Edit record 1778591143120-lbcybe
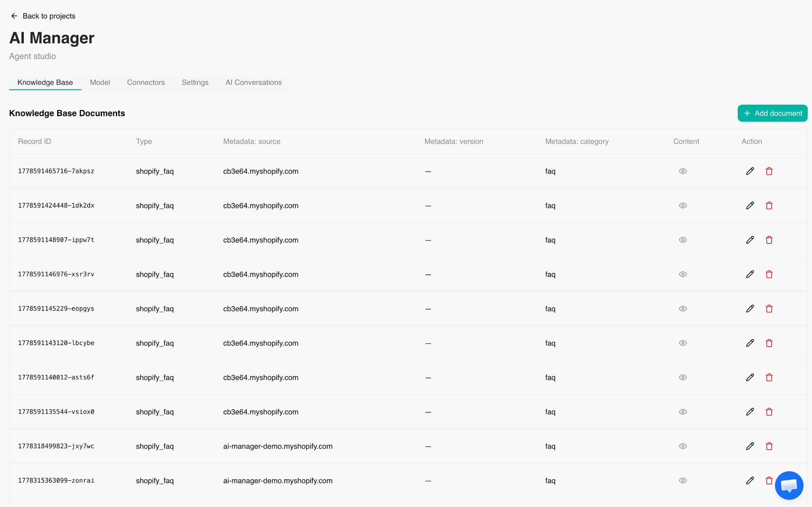This screenshot has height=507, width=812. click(750, 343)
